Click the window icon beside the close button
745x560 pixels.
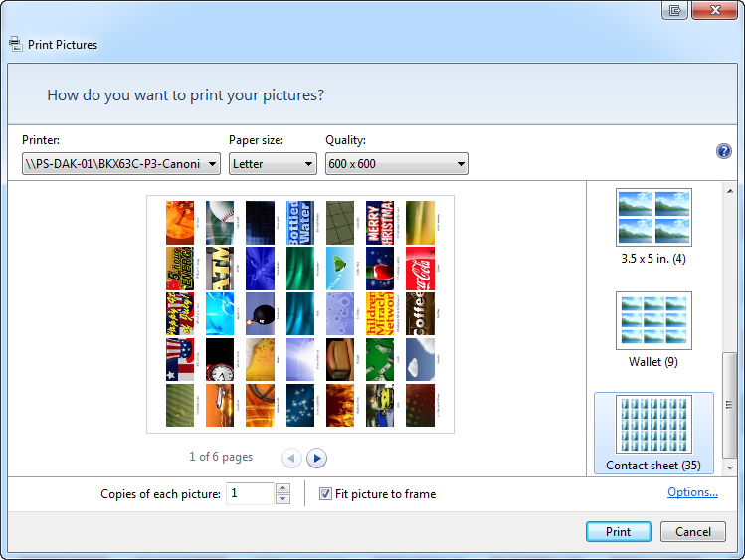tap(676, 10)
